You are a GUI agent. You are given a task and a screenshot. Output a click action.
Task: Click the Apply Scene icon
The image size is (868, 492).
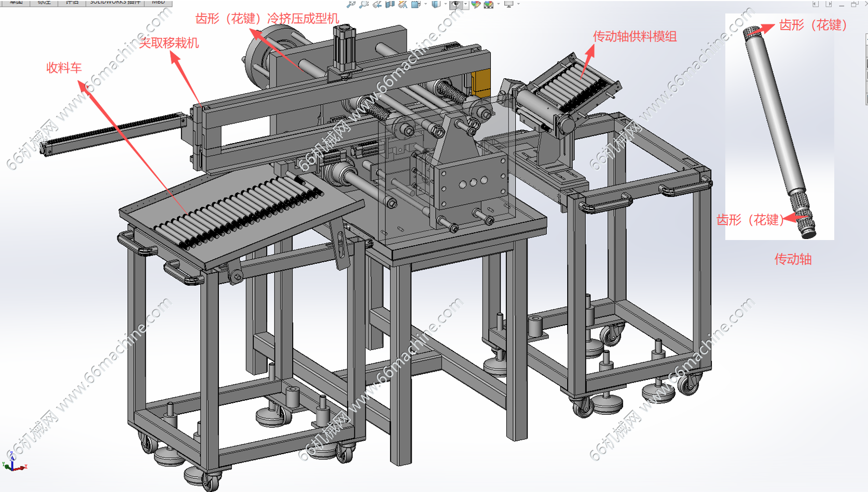tap(488, 4)
